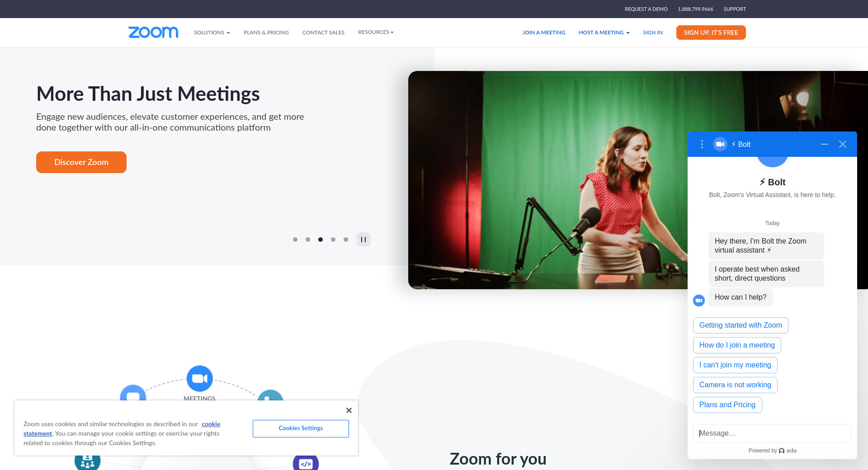Select the first carousel dot
This screenshot has width=868, height=470.
[295, 240]
